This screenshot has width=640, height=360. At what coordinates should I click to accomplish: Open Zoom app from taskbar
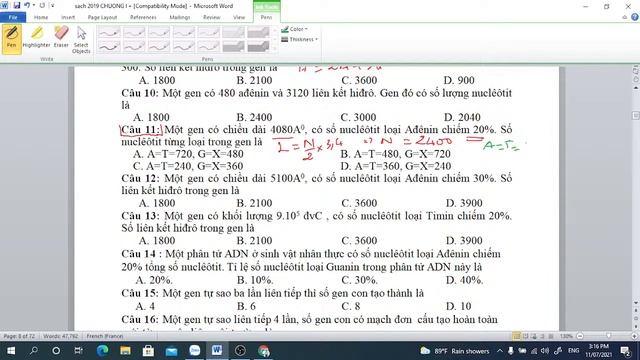[195, 351]
